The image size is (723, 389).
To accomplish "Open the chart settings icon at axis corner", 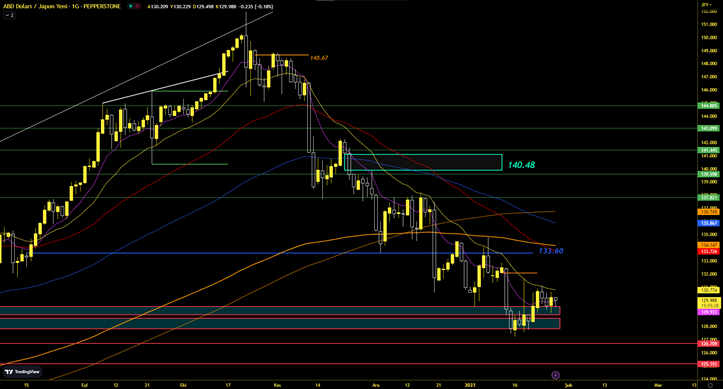I will point(710,385).
